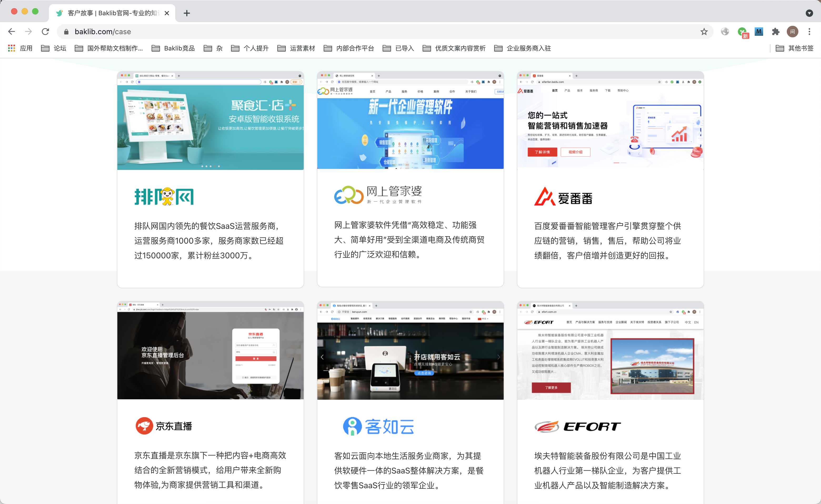This screenshot has height=504, width=821.
Task: Open the 京东直播 case screenshot thumbnail
Action: [x=211, y=350]
